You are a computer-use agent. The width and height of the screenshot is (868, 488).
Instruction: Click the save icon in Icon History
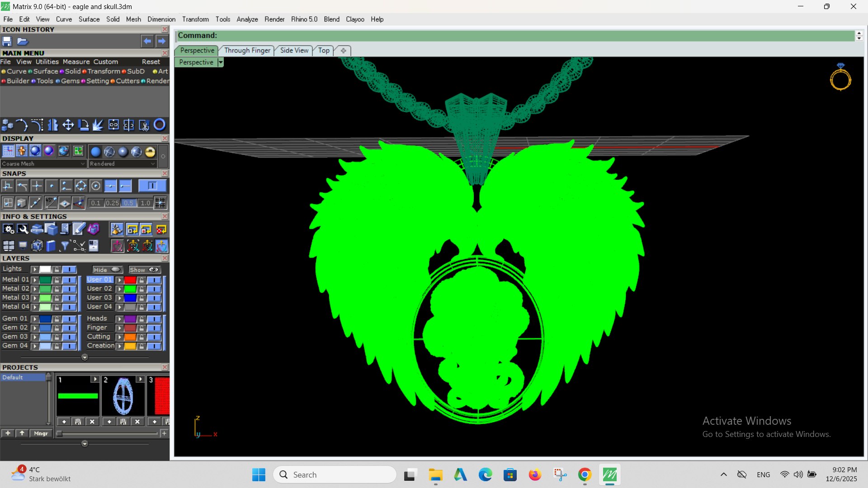7,42
